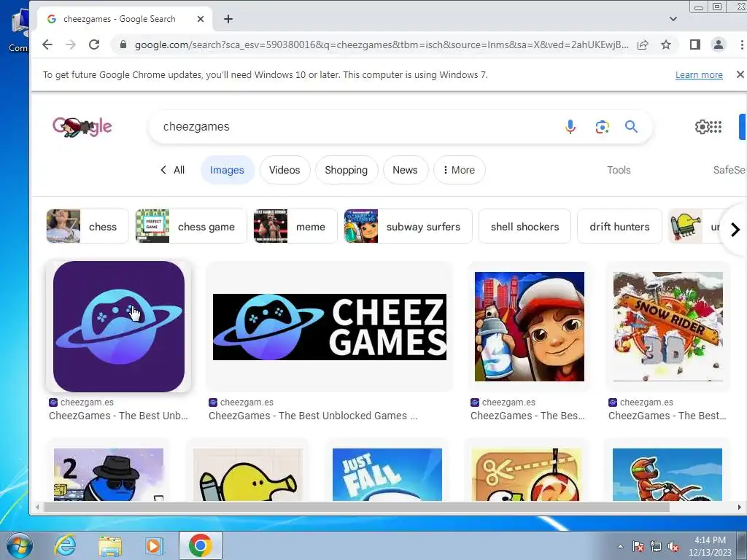Search by image with Lens icon
Image resolution: width=747 pixels, height=560 pixels.
(602, 127)
